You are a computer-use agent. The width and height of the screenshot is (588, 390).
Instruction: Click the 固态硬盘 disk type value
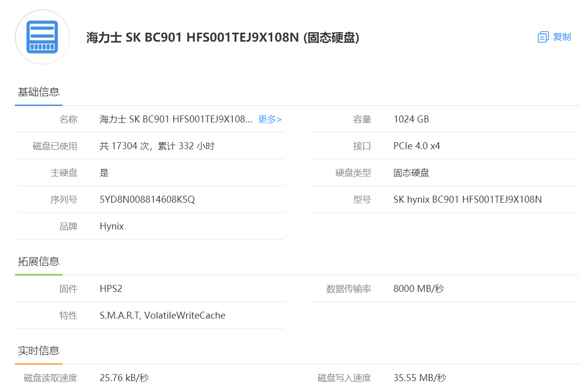[x=411, y=173]
